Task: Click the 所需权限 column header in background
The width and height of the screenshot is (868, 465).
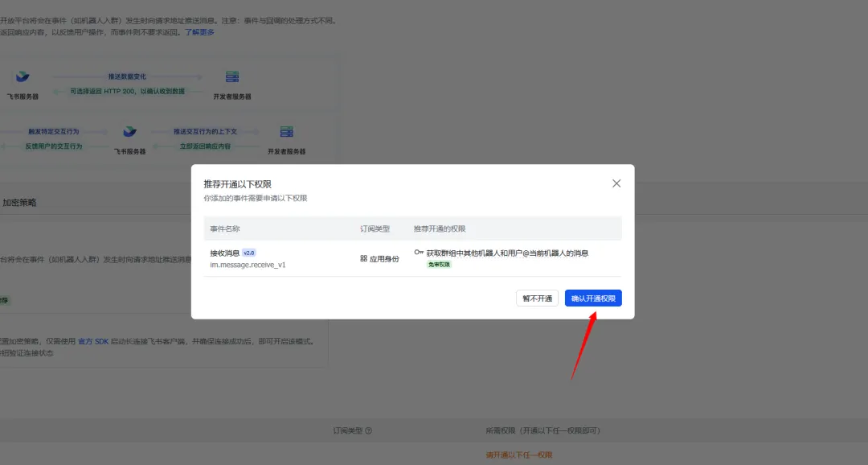Action: [543, 430]
